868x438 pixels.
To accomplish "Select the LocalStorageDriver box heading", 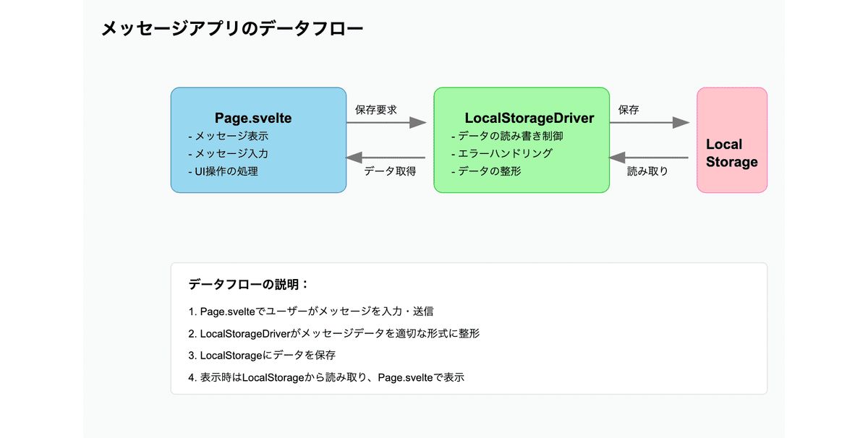I will (x=529, y=118).
